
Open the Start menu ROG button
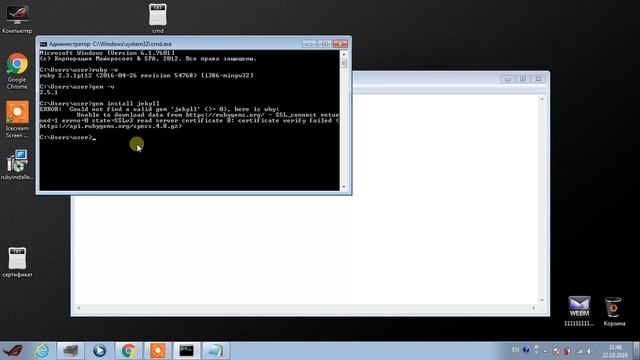pyautogui.click(x=13, y=351)
